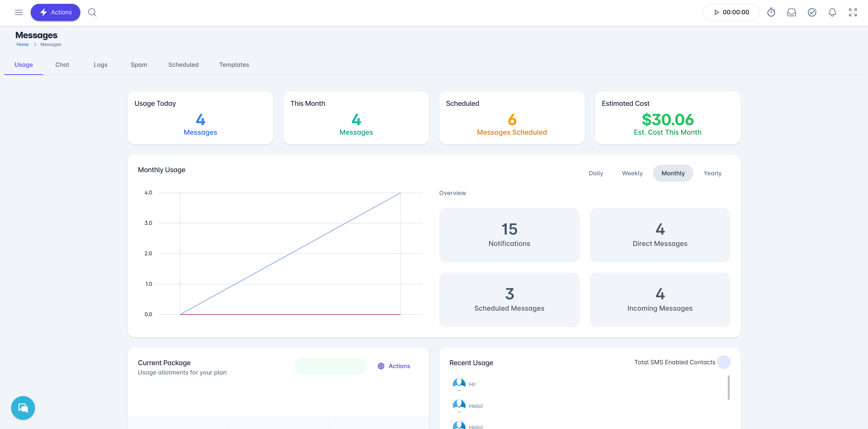This screenshot has width=868, height=429.
Task: Open the purple Actions dropdown button
Action: 56,12
